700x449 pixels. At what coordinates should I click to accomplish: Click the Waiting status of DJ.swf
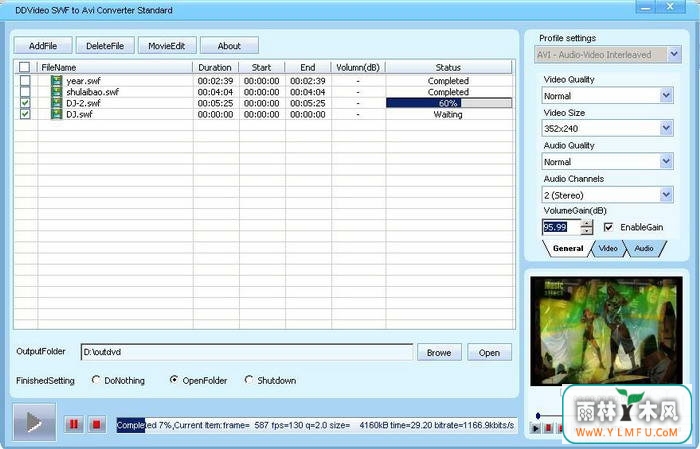(448, 114)
